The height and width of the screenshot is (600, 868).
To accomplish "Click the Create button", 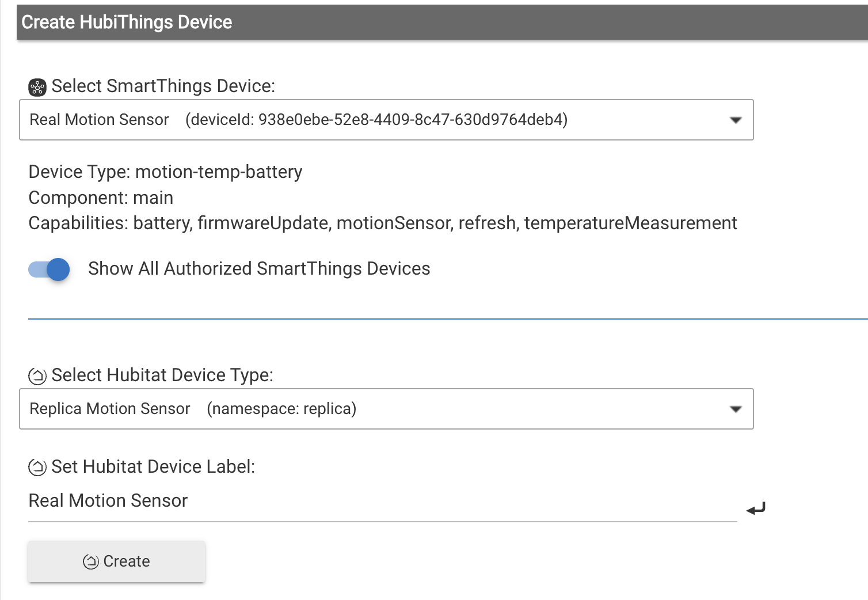I will (x=117, y=561).
